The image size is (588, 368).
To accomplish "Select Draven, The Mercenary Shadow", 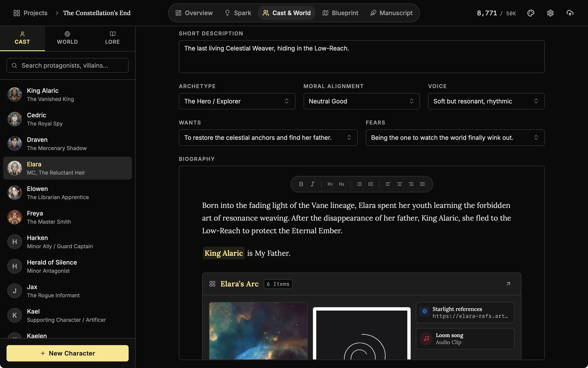I will pos(67,144).
